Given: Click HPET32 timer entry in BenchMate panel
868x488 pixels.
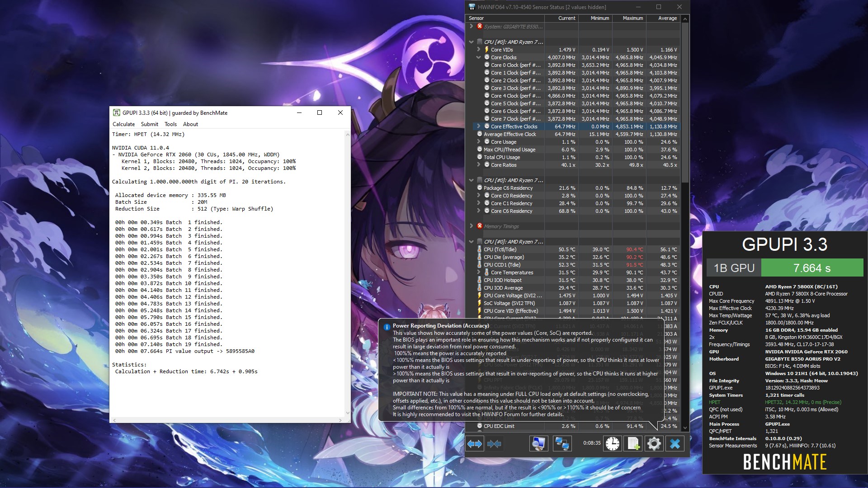Looking at the screenshot, I should [x=803, y=402].
